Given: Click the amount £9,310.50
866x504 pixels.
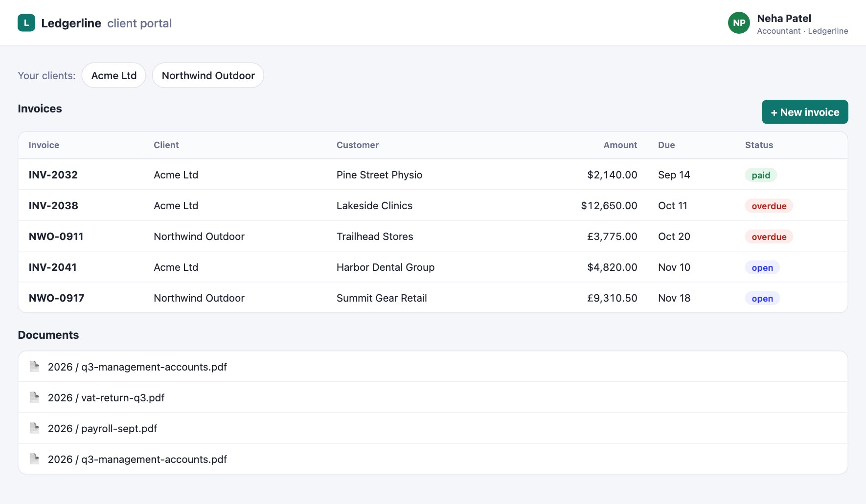Looking at the screenshot, I should point(612,298).
